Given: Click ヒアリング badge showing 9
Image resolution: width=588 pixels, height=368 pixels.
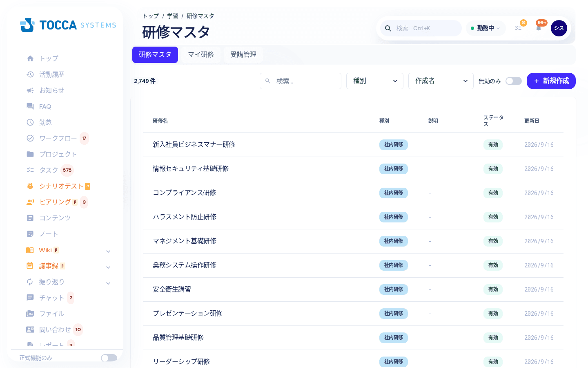Looking at the screenshot, I should tap(84, 202).
